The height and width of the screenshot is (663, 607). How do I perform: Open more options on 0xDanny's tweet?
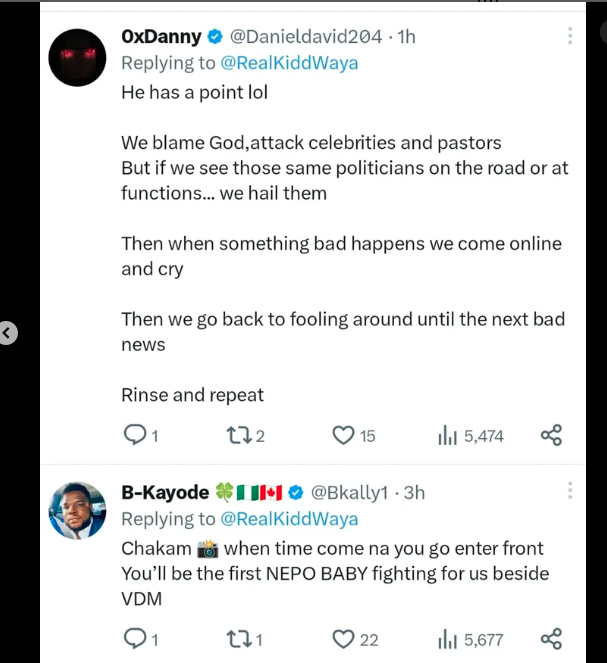point(570,37)
